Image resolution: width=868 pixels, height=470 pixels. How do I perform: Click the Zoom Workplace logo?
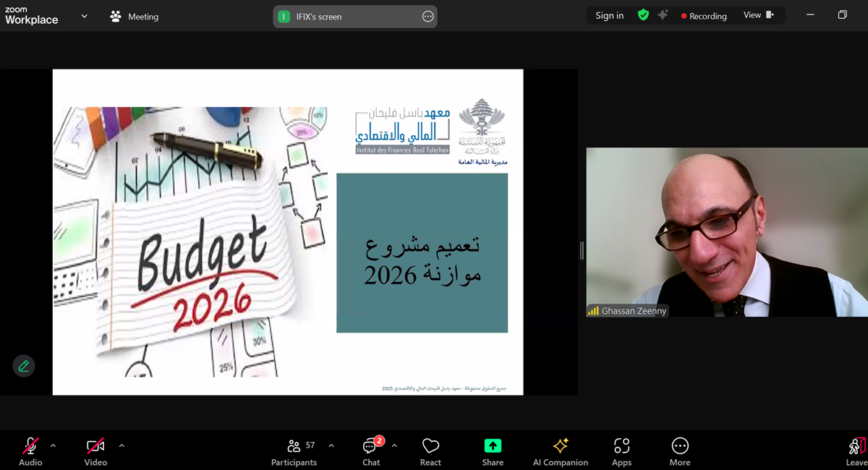tap(31, 16)
